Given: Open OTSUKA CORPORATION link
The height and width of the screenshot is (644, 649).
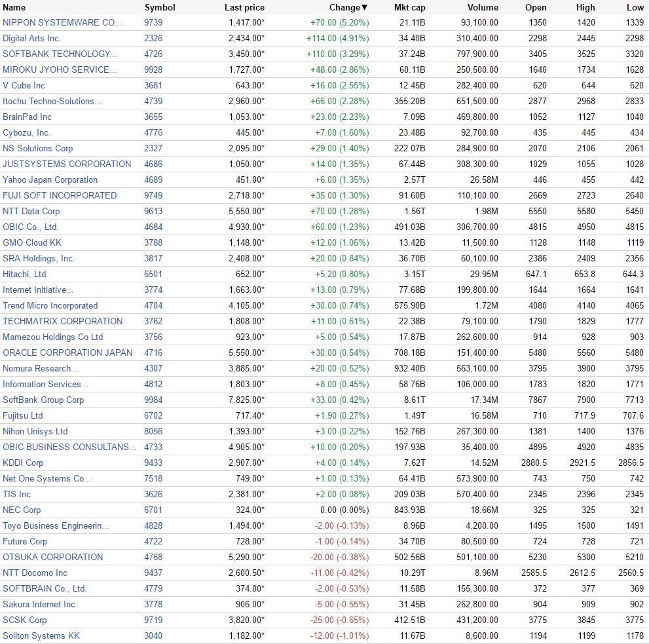Looking at the screenshot, I should click(x=52, y=558).
